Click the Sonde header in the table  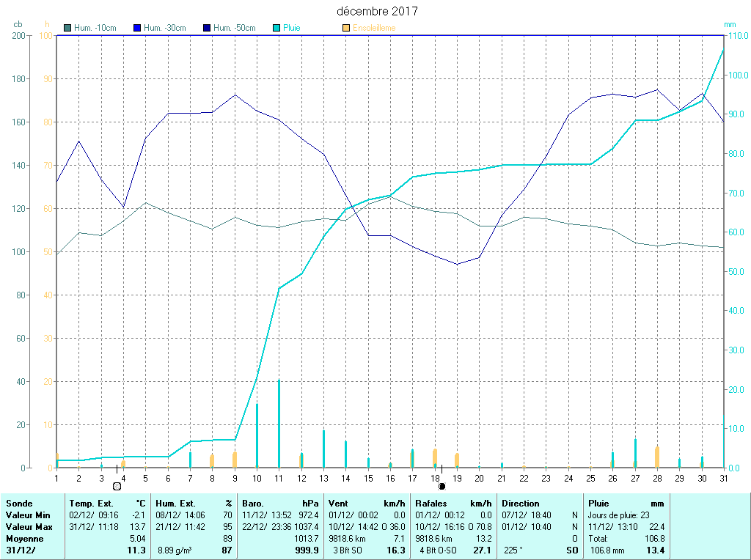click(18, 504)
